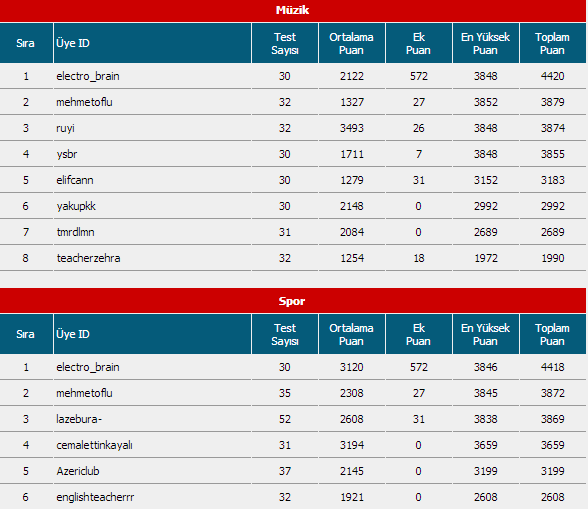Select the ysbr member name

point(67,154)
